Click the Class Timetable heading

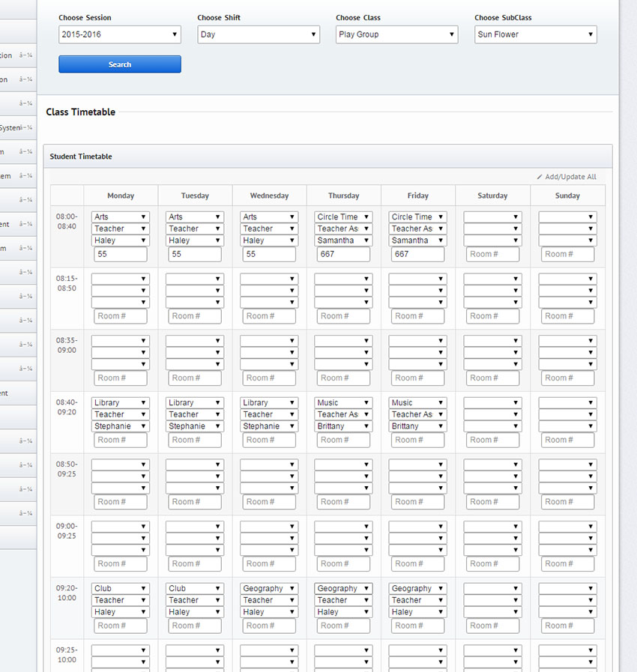[81, 112]
